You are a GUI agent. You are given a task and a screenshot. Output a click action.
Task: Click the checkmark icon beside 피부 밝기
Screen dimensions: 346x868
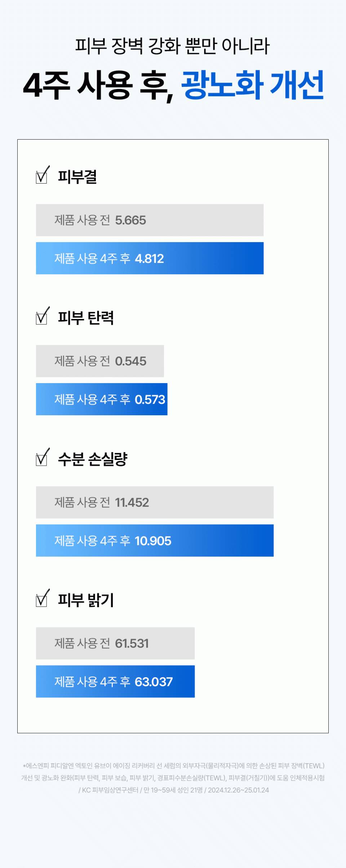(43, 598)
